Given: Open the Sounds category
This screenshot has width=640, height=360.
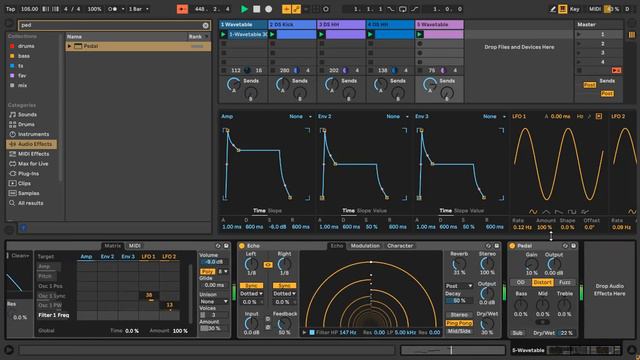Looking at the screenshot, I should click(27, 115).
